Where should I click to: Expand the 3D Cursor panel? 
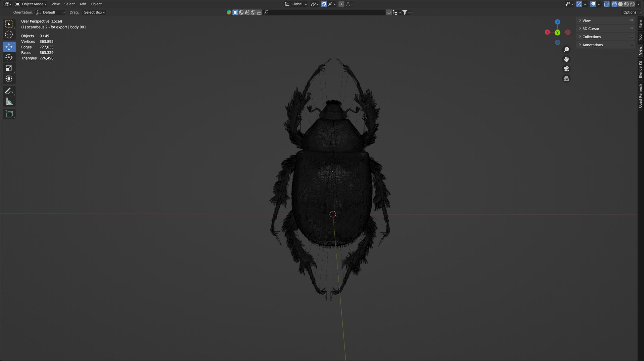coord(606,29)
